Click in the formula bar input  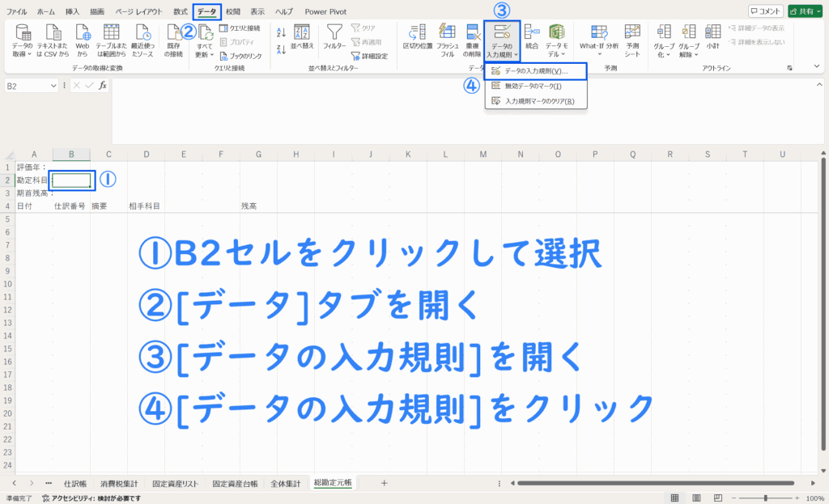(464, 111)
